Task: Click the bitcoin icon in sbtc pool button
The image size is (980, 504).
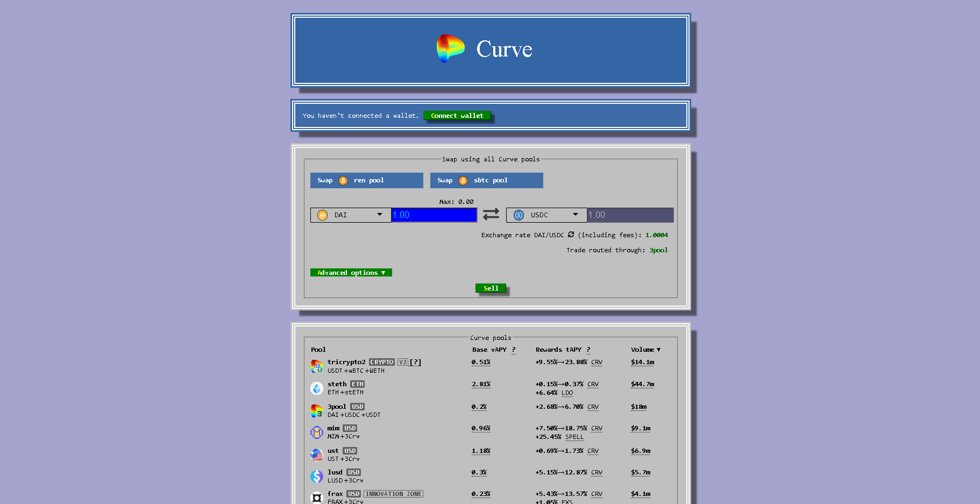Action: pyautogui.click(x=463, y=181)
